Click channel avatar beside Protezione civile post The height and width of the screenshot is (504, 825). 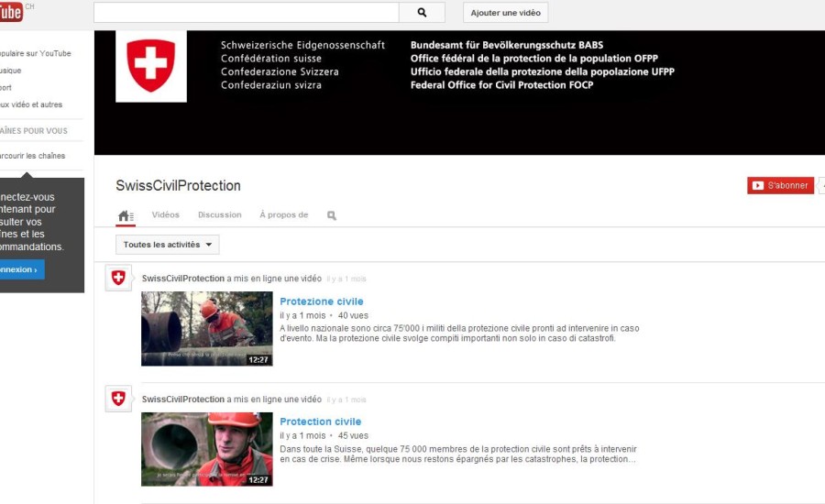(118, 279)
